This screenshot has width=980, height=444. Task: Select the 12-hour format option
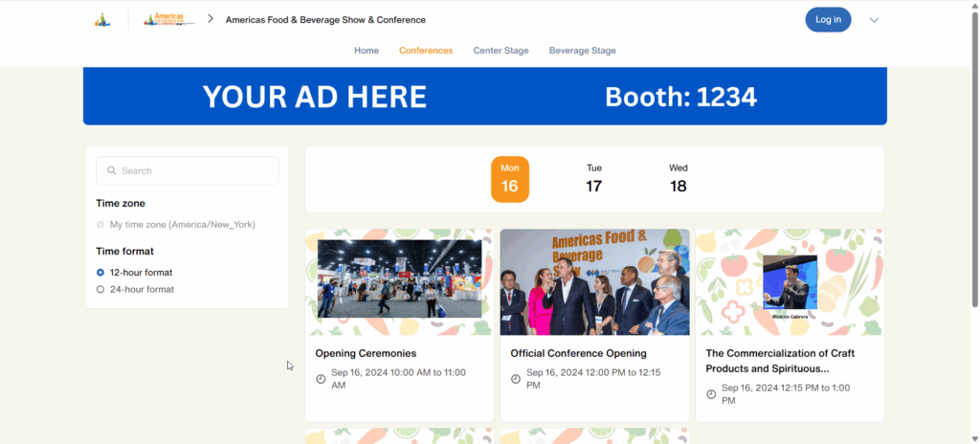(100, 273)
